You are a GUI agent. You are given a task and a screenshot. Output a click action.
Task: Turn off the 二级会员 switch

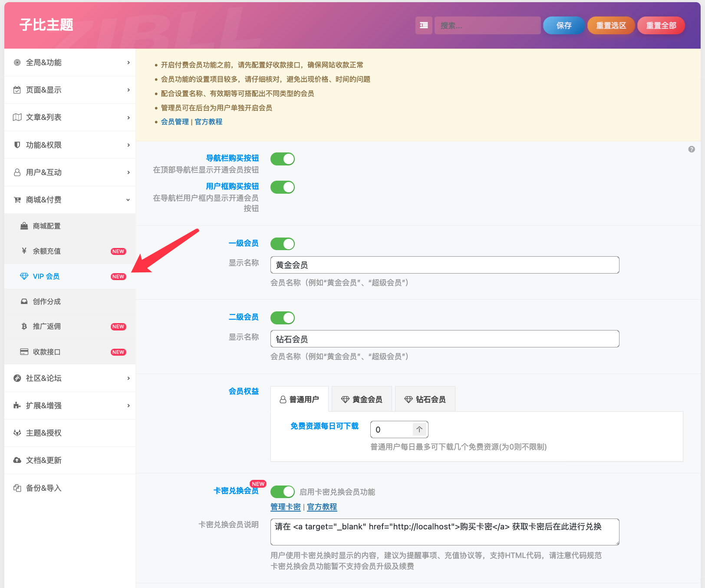pos(282,317)
